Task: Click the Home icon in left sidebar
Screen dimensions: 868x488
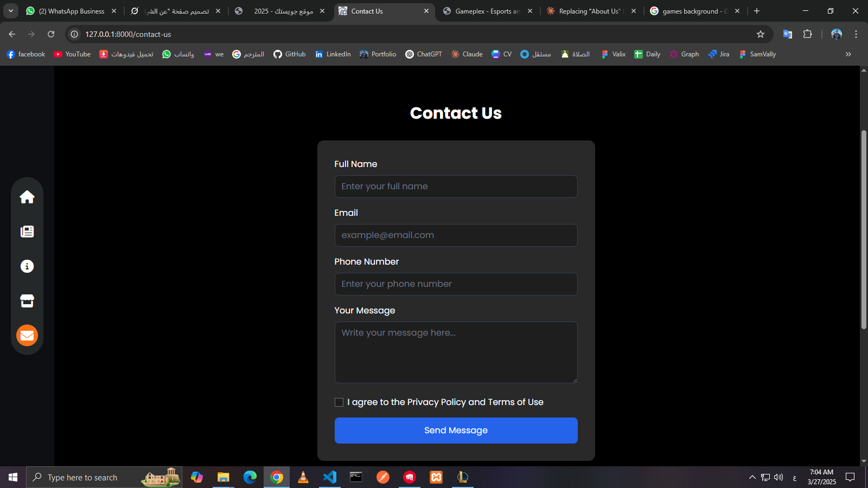Action: pyautogui.click(x=27, y=197)
